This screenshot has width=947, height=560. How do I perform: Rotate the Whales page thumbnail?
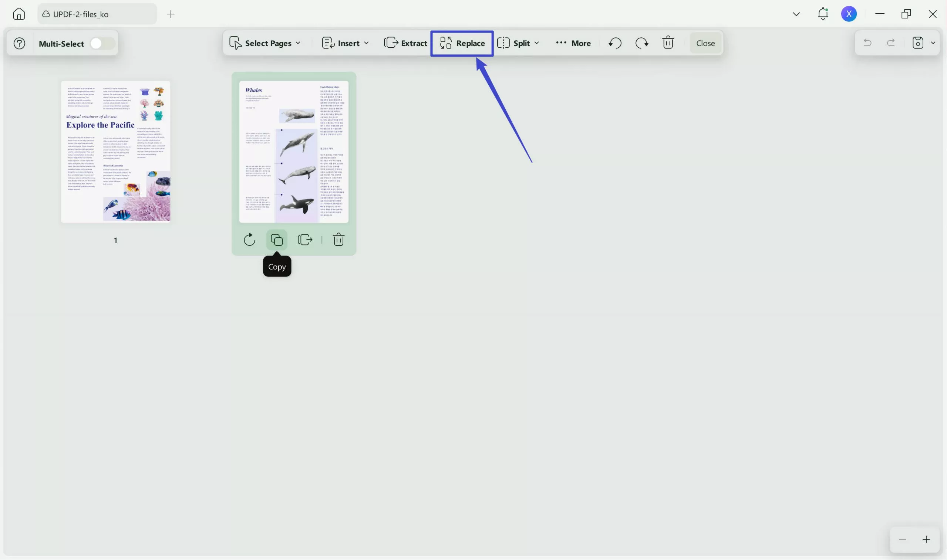pos(249,239)
